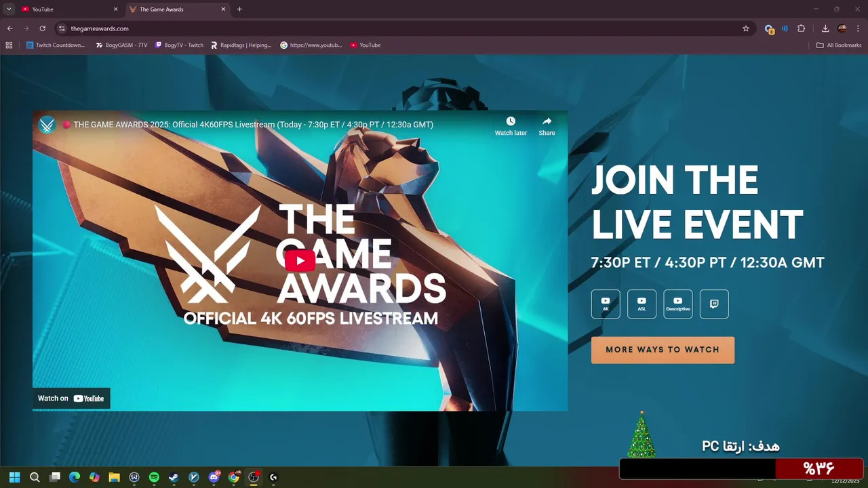This screenshot has height=488, width=868.
Task: Click the Watch later clock icon
Action: (x=511, y=121)
